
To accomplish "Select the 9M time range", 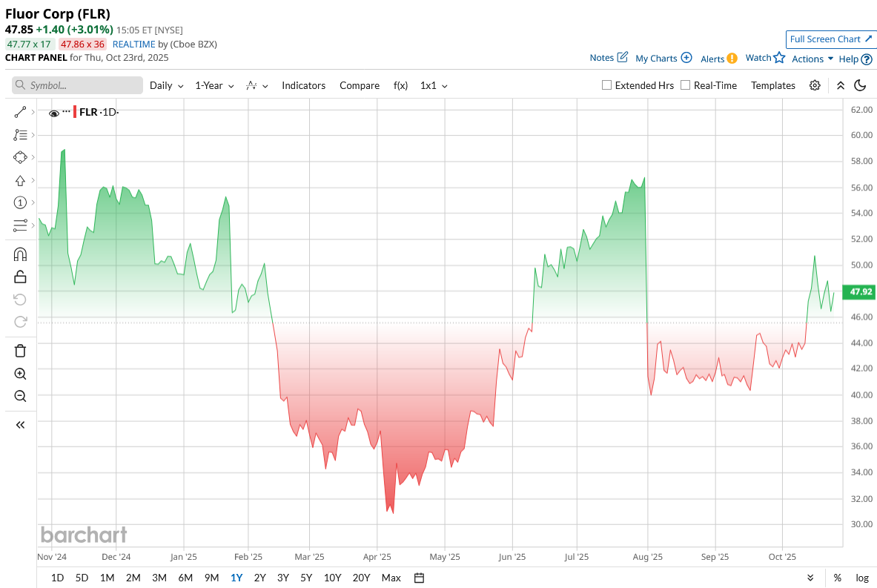I will (x=211, y=578).
